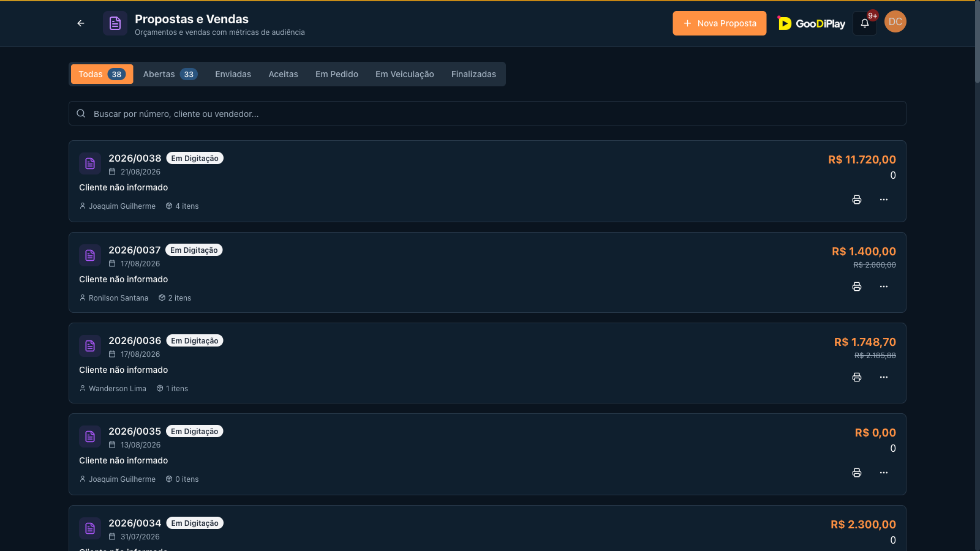The width and height of the screenshot is (980, 551).
Task: Print proposal 2026/0038
Action: [x=857, y=200]
